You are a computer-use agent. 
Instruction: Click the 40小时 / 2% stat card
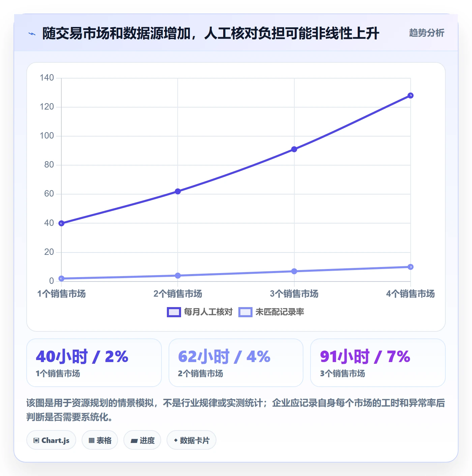coord(94,363)
